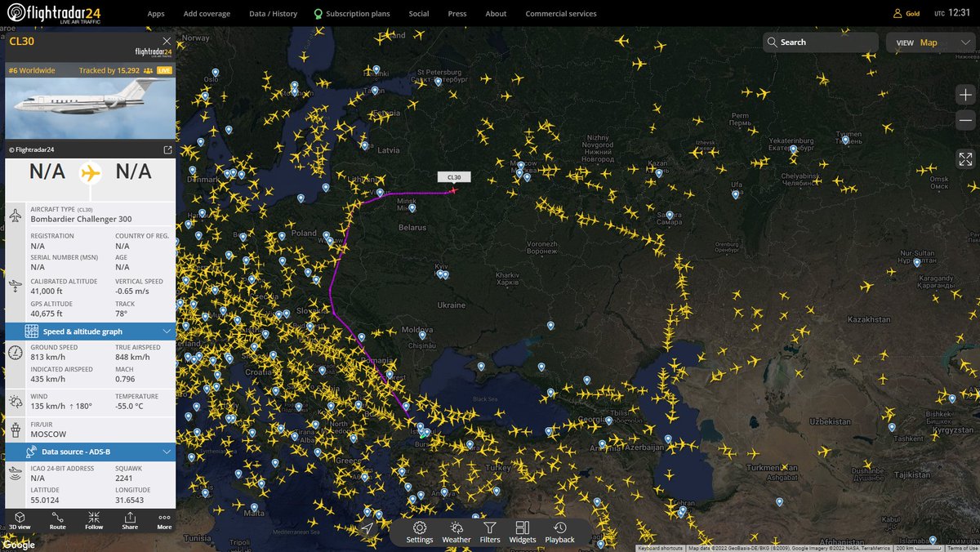980x552 pixels.
Task: Open Widgets panel
Action: tap(523, 532)
